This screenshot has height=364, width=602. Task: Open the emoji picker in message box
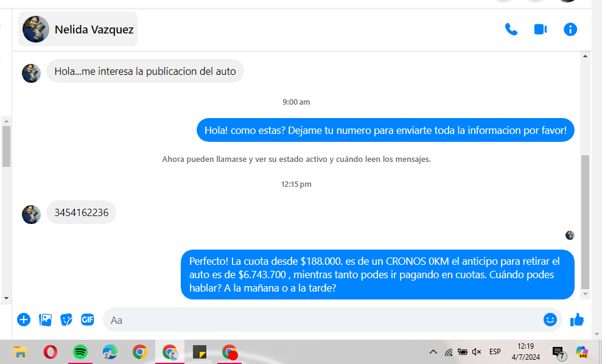tap(550, 320)
